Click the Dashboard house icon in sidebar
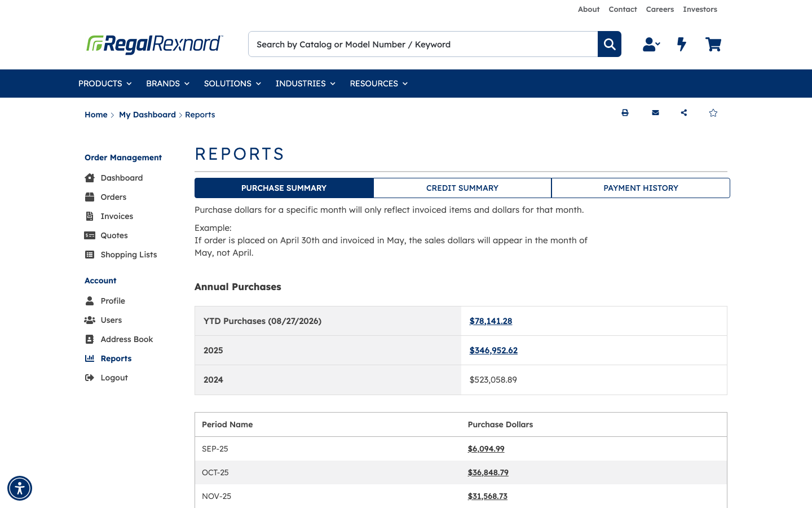Viewport: 812px width, 508px height. click(90, 178)
